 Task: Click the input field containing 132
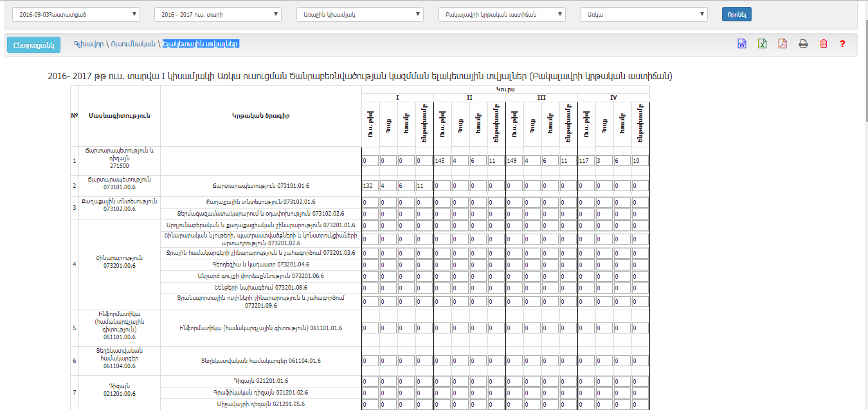tap(370, 186)
